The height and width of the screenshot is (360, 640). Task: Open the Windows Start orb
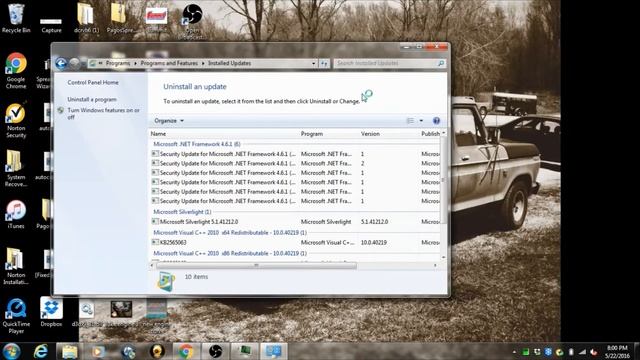(11, 351)
